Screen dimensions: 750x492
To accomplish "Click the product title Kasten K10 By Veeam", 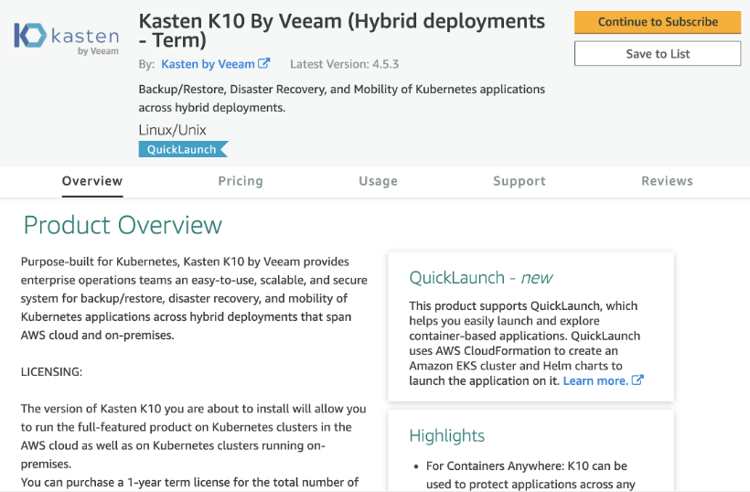I will [x=342, y=31].
